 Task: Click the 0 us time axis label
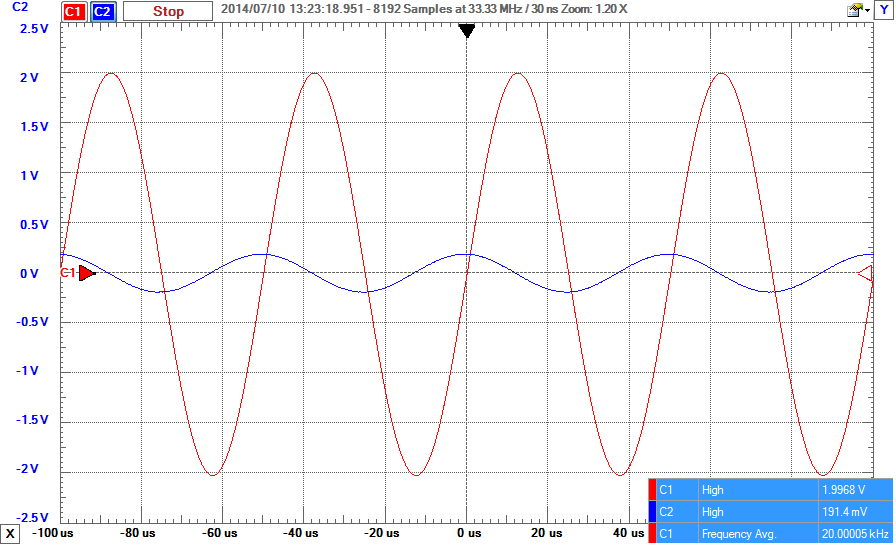(469, 533)
